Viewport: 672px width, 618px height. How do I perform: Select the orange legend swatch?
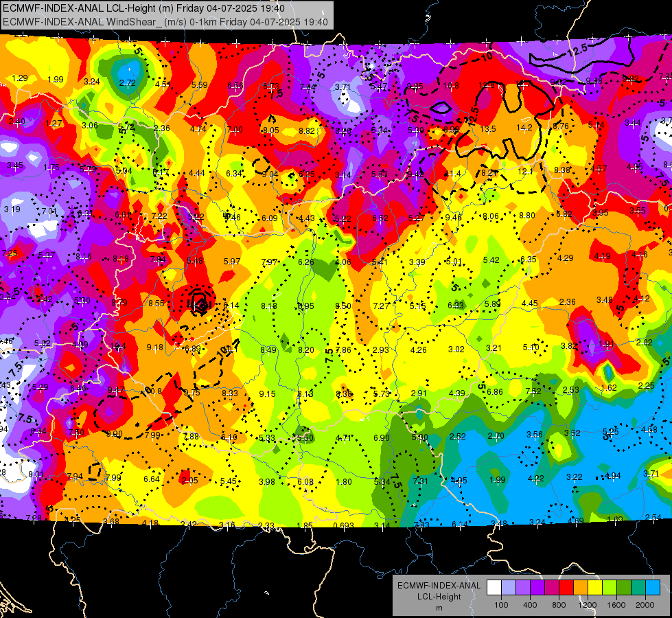[x=581, y=588]
